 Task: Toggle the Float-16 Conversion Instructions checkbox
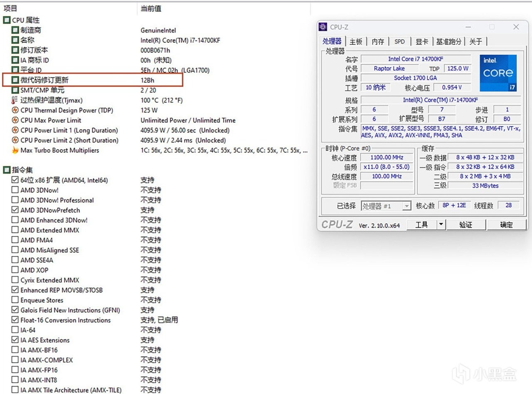tap(15, 320)
